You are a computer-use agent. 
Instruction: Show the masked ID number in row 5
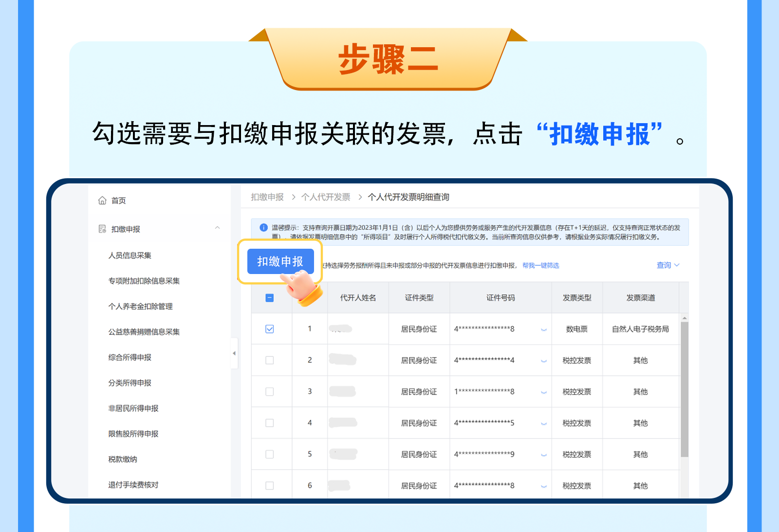pos(544,455)
